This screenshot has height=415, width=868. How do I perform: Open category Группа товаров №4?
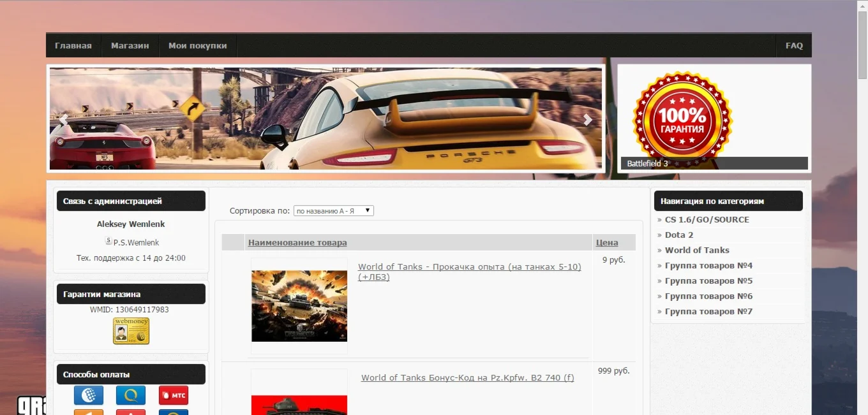pos(709,265)
